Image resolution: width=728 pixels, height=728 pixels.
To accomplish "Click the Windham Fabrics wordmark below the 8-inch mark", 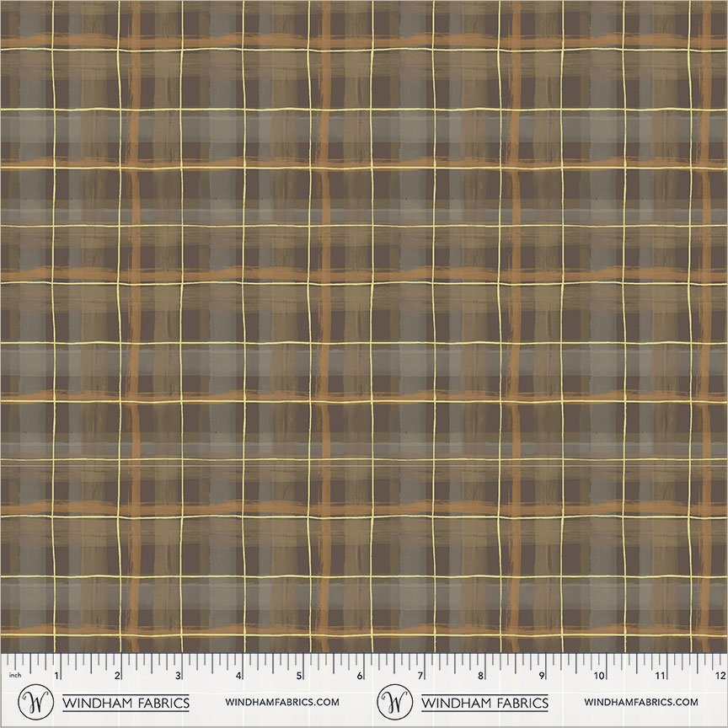I will [484, 702].
